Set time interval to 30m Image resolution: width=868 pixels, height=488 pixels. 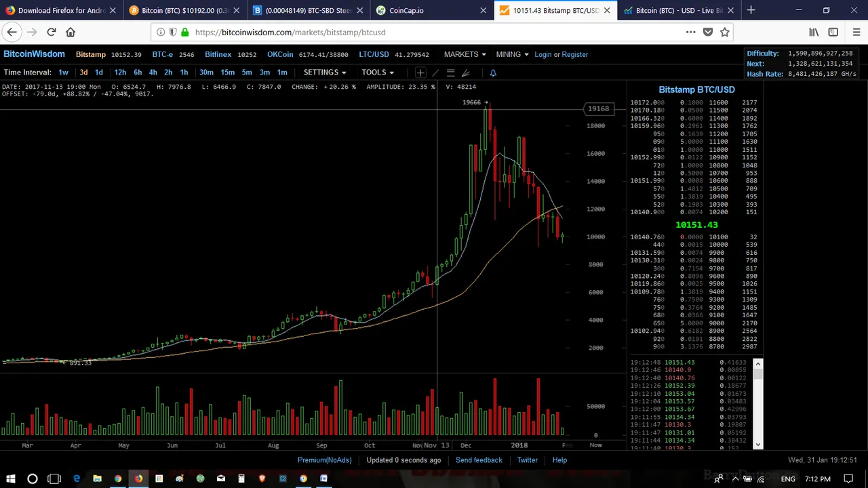[x=206, y=73]
